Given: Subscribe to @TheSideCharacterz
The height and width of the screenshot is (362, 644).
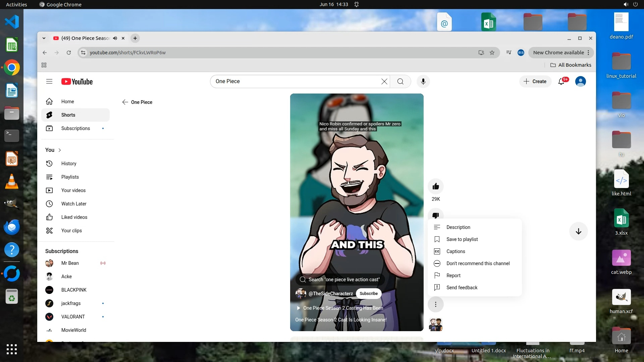Looking at the screenshot, I should (368, 294).
